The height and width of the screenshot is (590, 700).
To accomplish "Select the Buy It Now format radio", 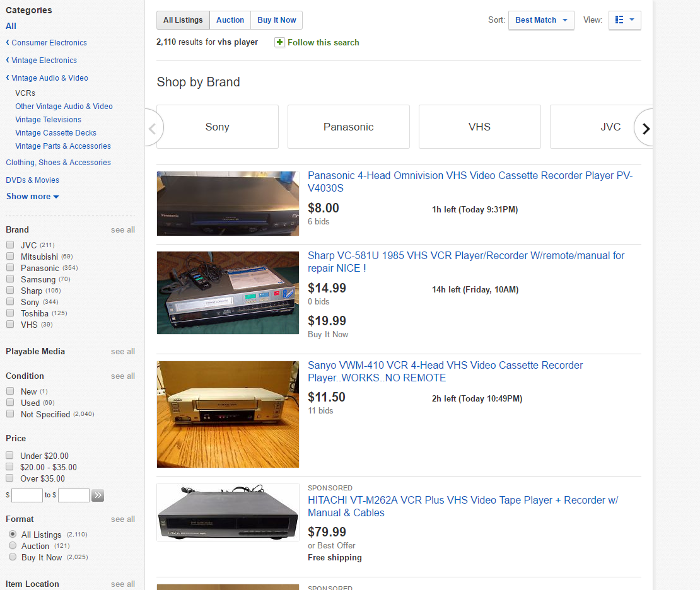I will tap(13, 557).
